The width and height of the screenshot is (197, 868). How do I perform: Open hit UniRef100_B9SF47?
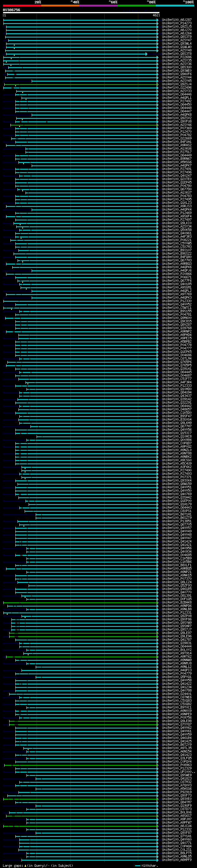177,416
